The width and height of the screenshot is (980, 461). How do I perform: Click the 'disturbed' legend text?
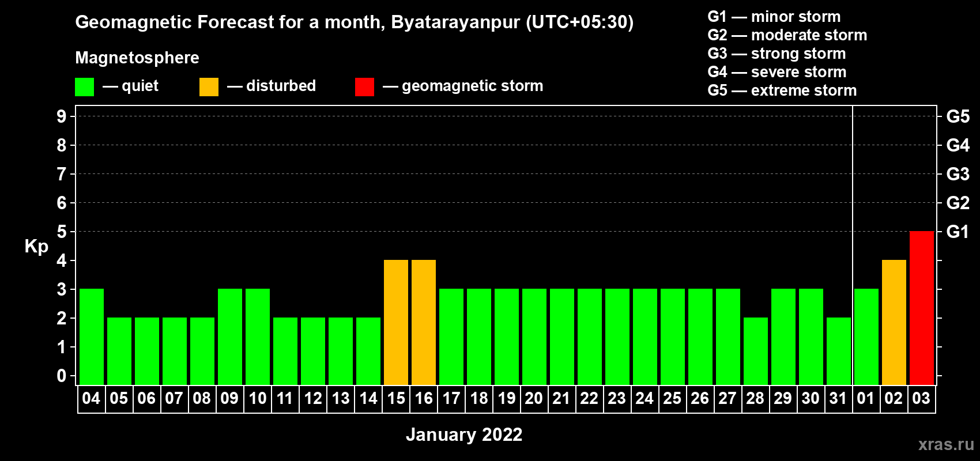pos(281,86)
